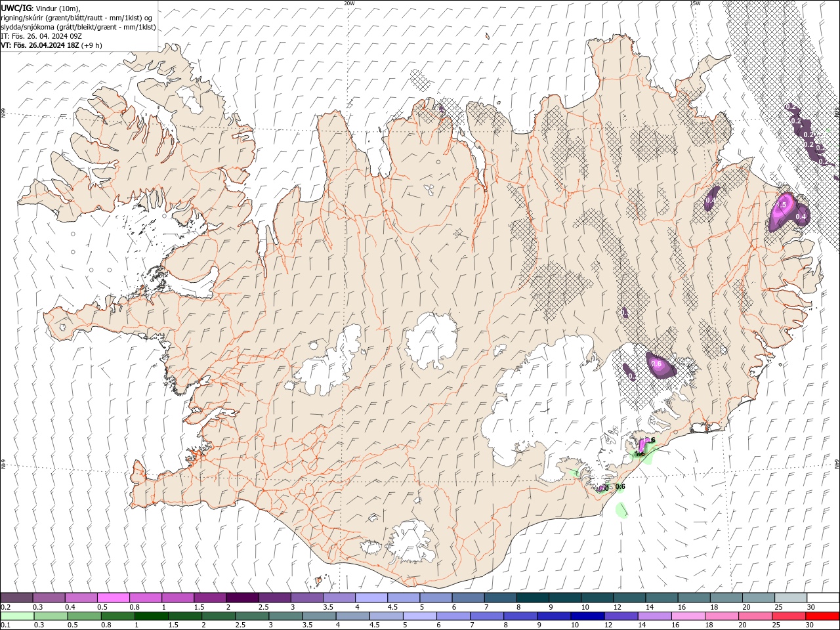Screen dimensions: 840x630
Task: Click the "UWC/IG: Vindur (10m)," title line
Action: (41, 8)
